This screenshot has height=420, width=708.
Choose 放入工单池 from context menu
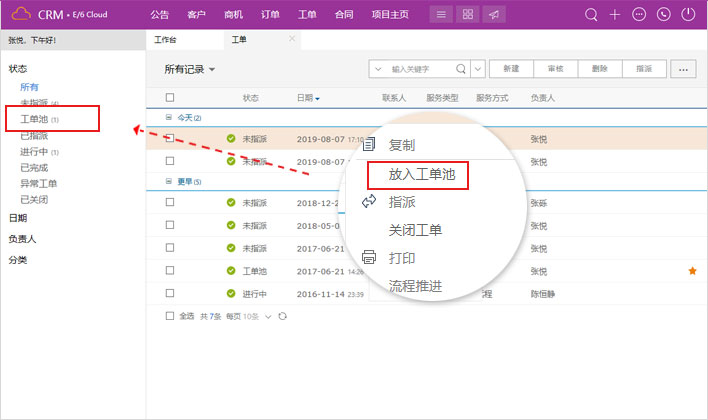pos(421,174)
